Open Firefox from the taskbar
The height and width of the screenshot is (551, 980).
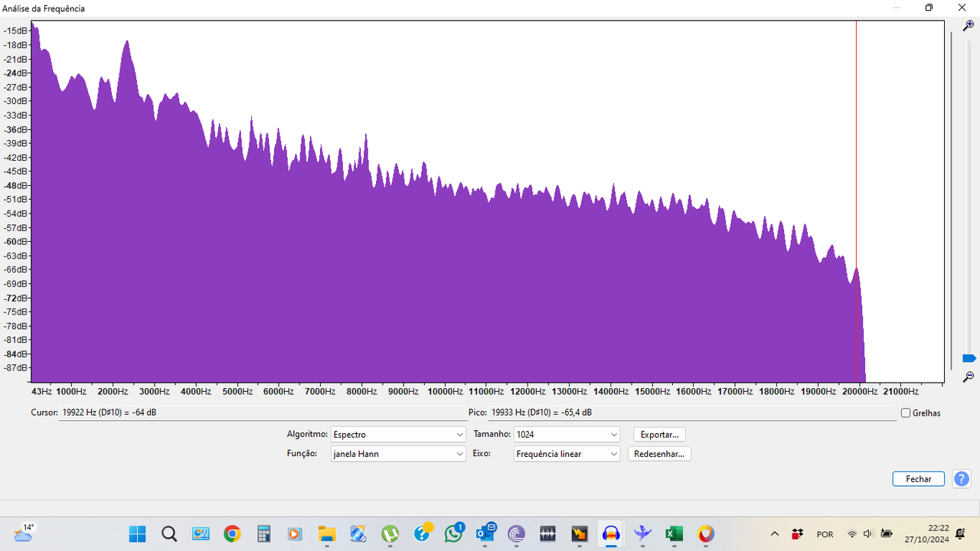pyautogui.click(x=705, y=533)
